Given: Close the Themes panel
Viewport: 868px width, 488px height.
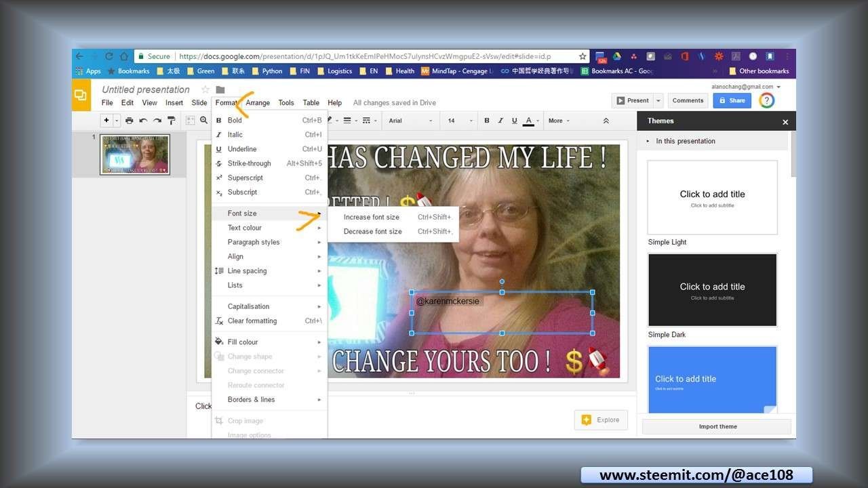Looking at the screenshot, I should point(785,122).
